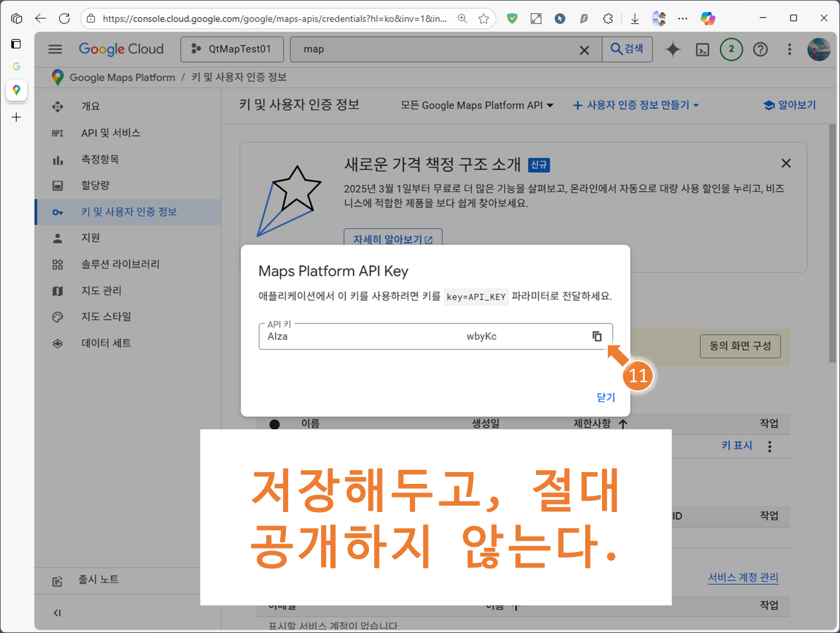Open the Google account avatar
840x633 pixels.
[x=819, y=50]
